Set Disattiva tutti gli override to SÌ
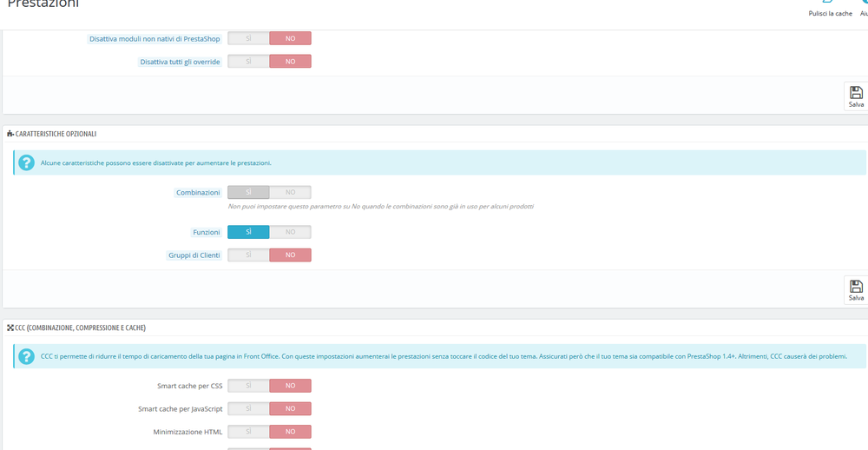Screen dimensions: 868x450 tap(248, 62)
